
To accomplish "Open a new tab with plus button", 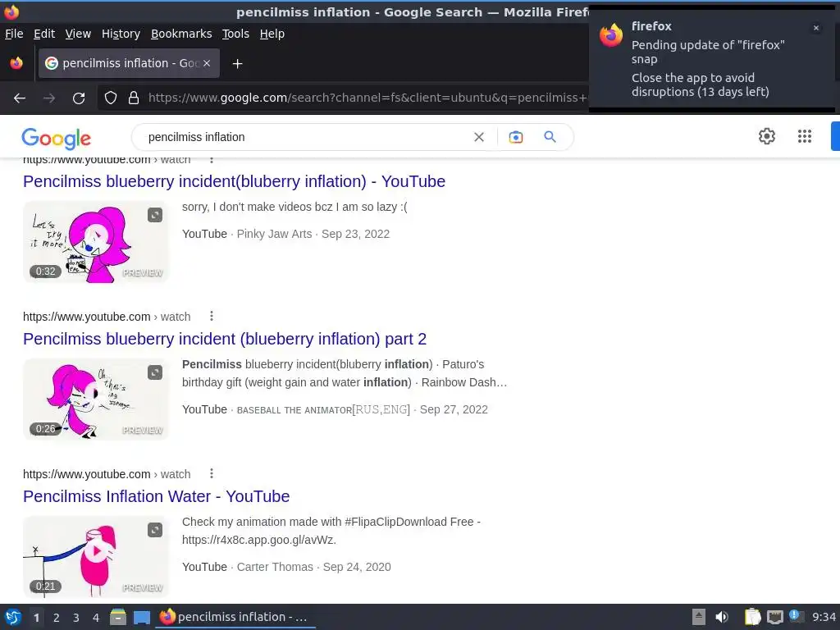I will point(237,64).
